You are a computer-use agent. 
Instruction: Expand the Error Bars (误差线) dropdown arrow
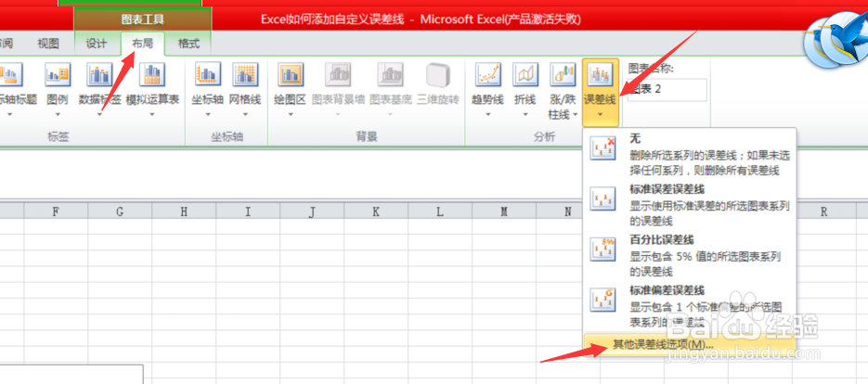point(600,115)
